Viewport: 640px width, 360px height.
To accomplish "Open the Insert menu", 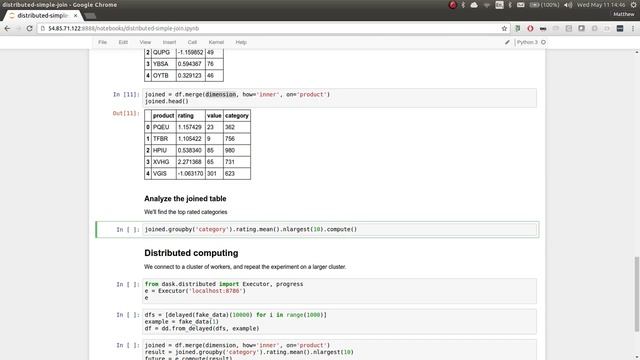I will pos(169,42).
